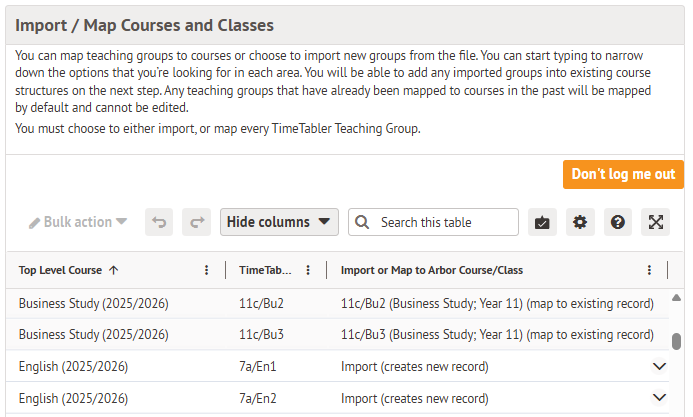This screenshot has width=693, height=417.
Task: Expand the 7a/En2 import mapping dropdown
Action: pyautogui.click(x=658, y=398)
